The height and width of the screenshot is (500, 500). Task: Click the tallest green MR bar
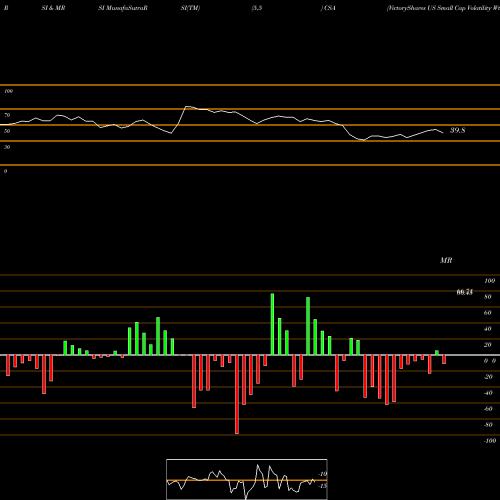272,324
